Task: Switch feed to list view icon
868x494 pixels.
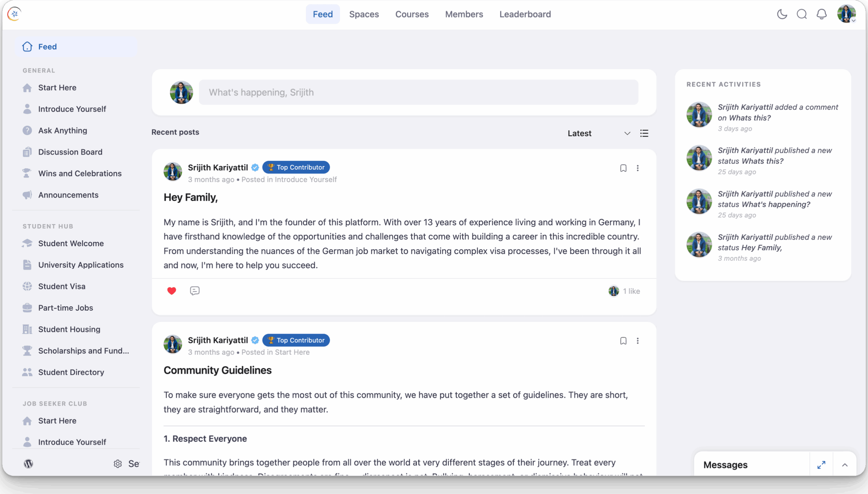Action: click(x=644, y=133)
